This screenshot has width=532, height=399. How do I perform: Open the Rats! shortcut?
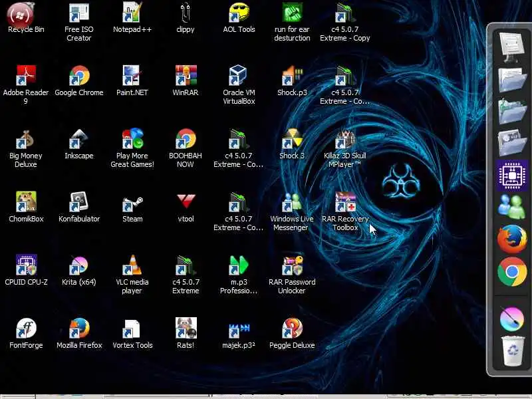(186, 328)
